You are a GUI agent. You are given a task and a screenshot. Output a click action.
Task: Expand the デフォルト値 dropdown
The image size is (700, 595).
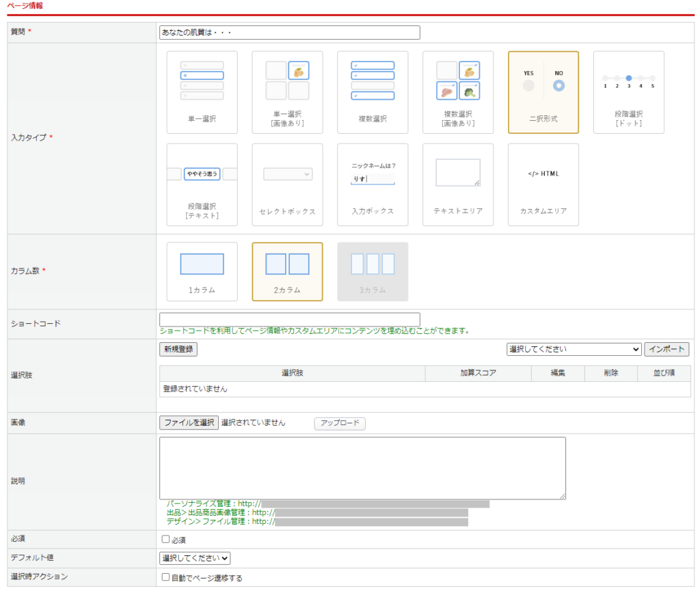click(x=195, y=558)
